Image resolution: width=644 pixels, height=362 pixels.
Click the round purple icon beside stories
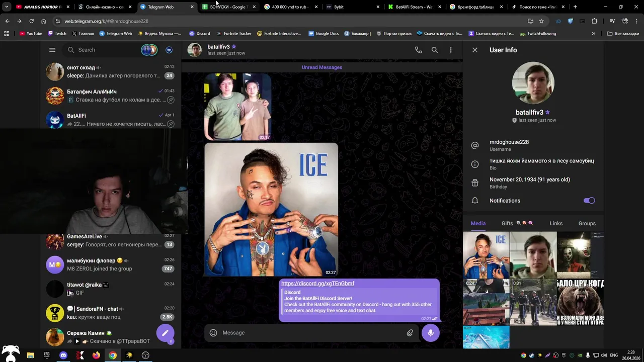[x=169, y=50]
